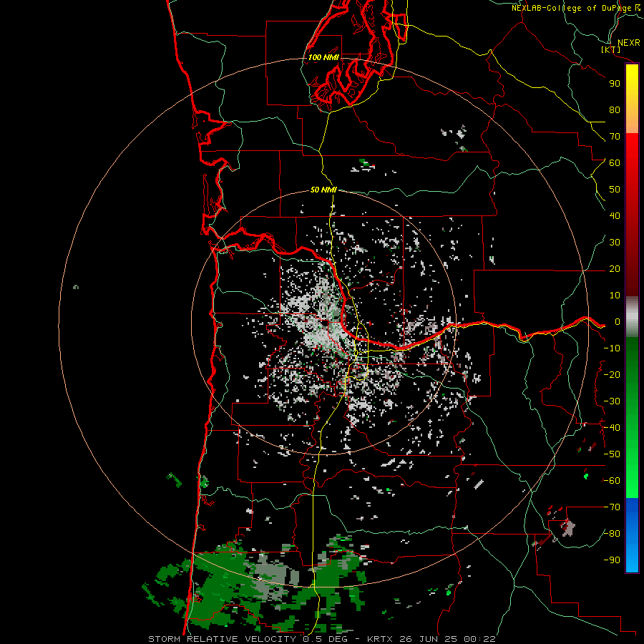Image resolution: width=644 pixels, height=644 pixels.
Task: Select the -80 value on the velocity scale
Action: pos(612,534)
